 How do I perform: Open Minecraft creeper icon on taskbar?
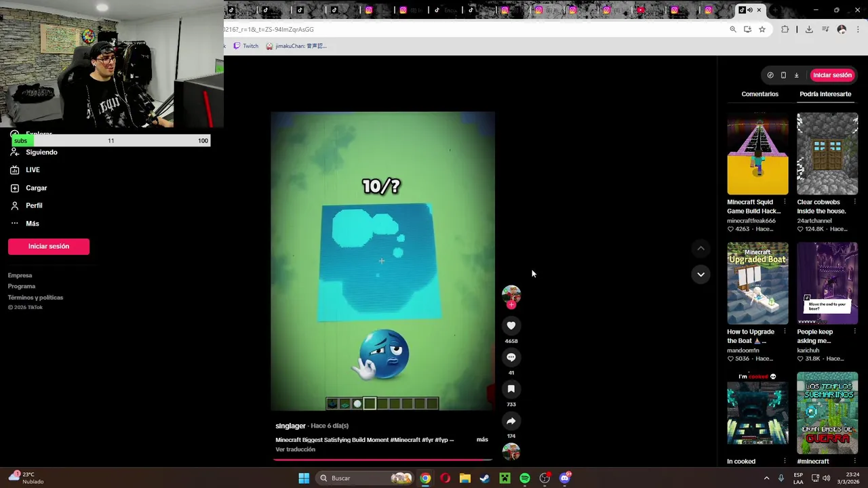click(x=505, y=479)
